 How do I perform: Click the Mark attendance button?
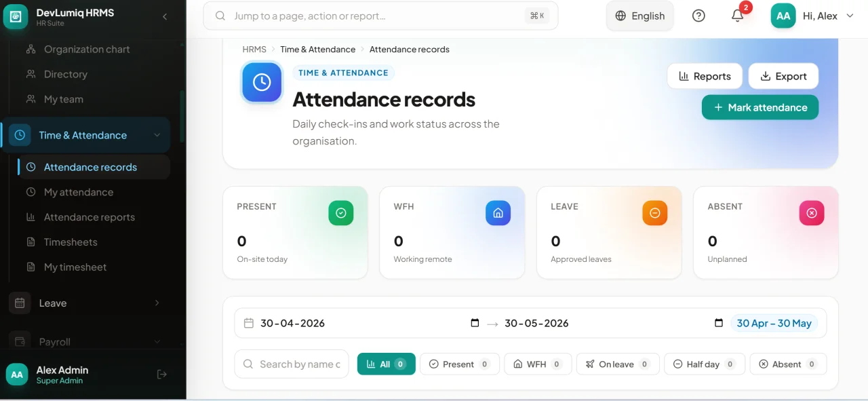(760, 107)
